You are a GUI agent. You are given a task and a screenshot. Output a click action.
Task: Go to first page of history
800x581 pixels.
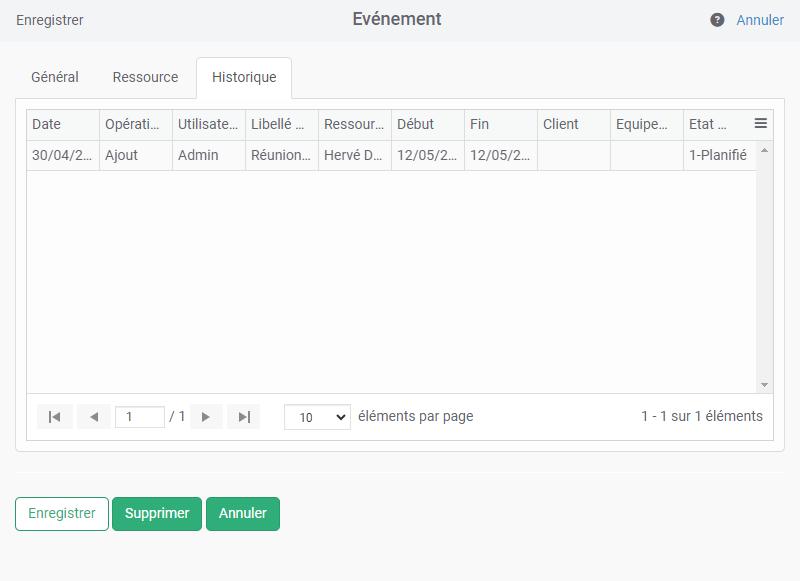click(x=54, y=417)
